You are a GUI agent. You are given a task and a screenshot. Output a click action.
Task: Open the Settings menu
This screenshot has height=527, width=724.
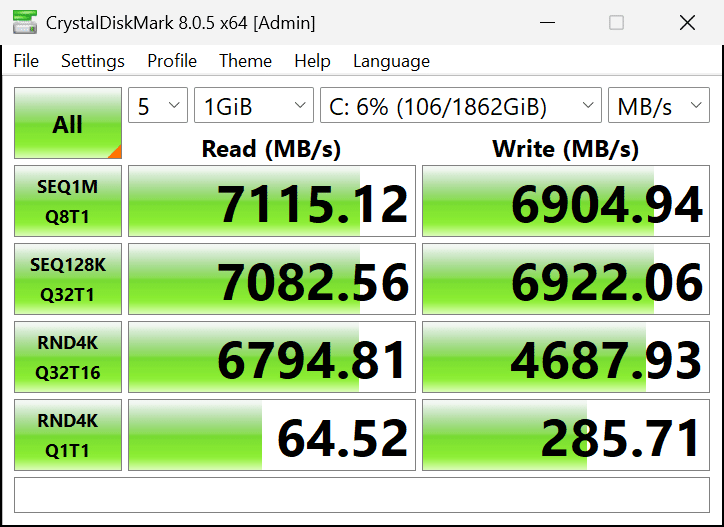[x=93, y=61]
